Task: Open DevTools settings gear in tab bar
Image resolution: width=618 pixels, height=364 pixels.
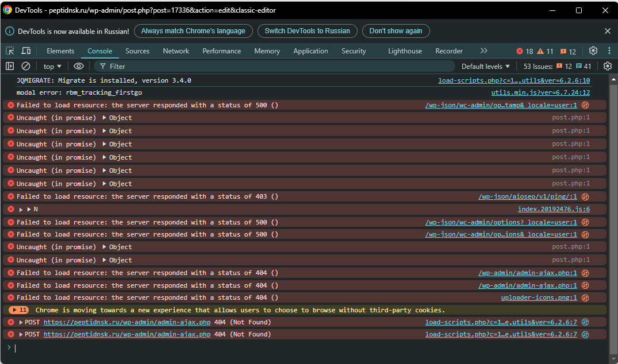Action: [593, 51]
